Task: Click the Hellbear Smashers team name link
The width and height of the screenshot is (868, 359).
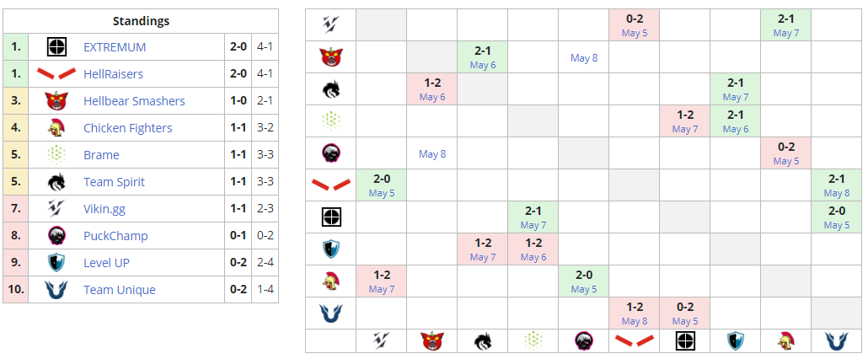Action: (x=134, y=101)
